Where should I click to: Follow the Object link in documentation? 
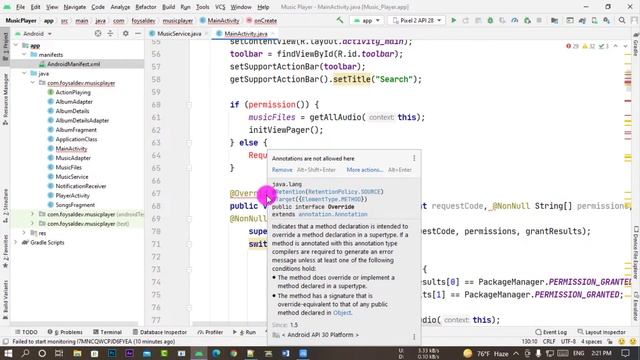point(342,313)
